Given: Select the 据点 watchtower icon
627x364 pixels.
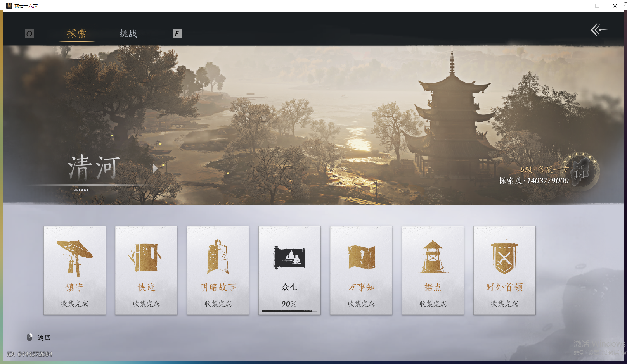Looking at the screenshot, I should pyautogui.click(x=433, y=256).
